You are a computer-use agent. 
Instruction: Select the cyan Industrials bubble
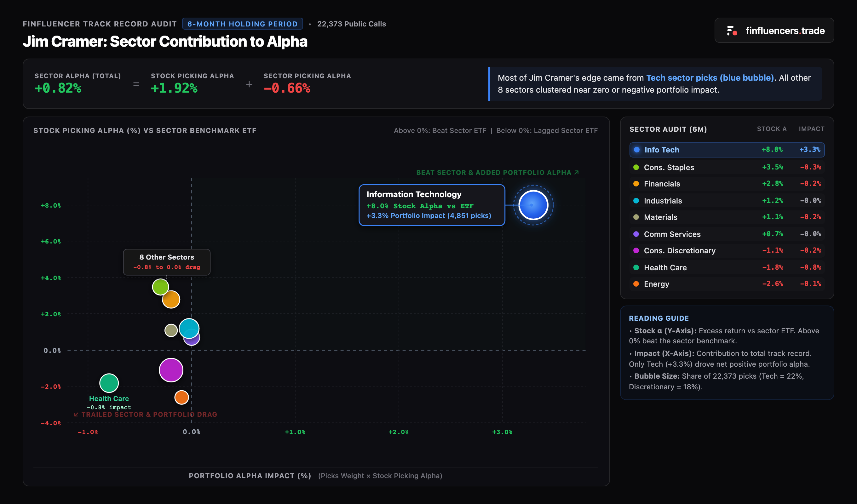(x=189, y=328)
